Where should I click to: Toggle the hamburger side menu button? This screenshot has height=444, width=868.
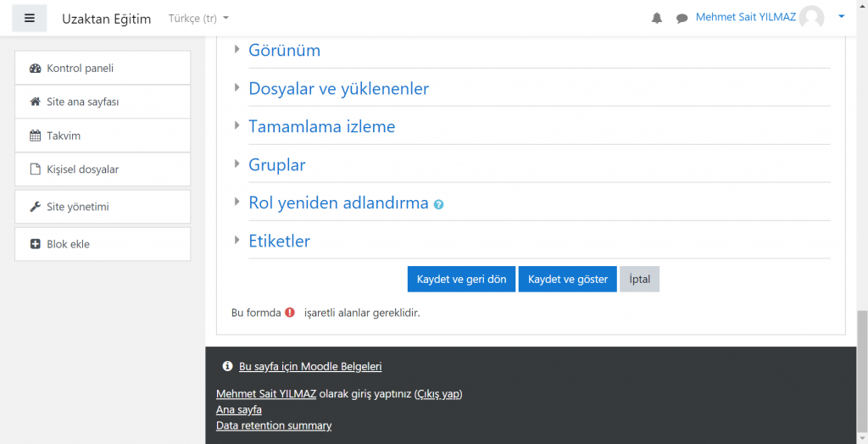pyautogui.click(x=30, y=19)
